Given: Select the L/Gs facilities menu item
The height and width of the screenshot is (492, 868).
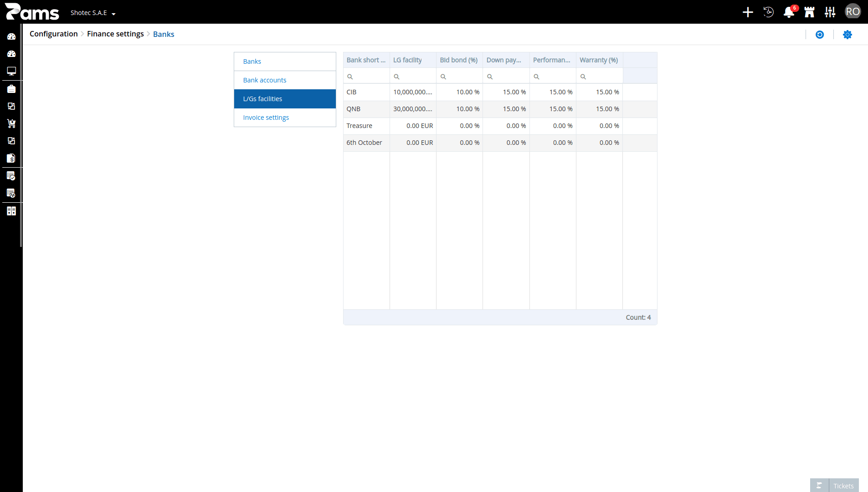Looking at the screenshot, I should [285, 99].
